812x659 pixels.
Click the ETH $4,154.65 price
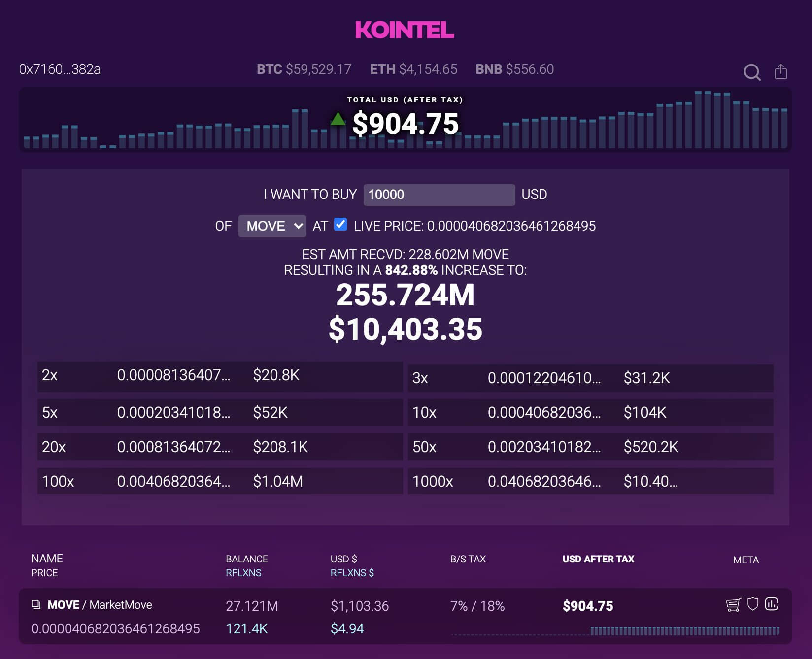point(413,69)
